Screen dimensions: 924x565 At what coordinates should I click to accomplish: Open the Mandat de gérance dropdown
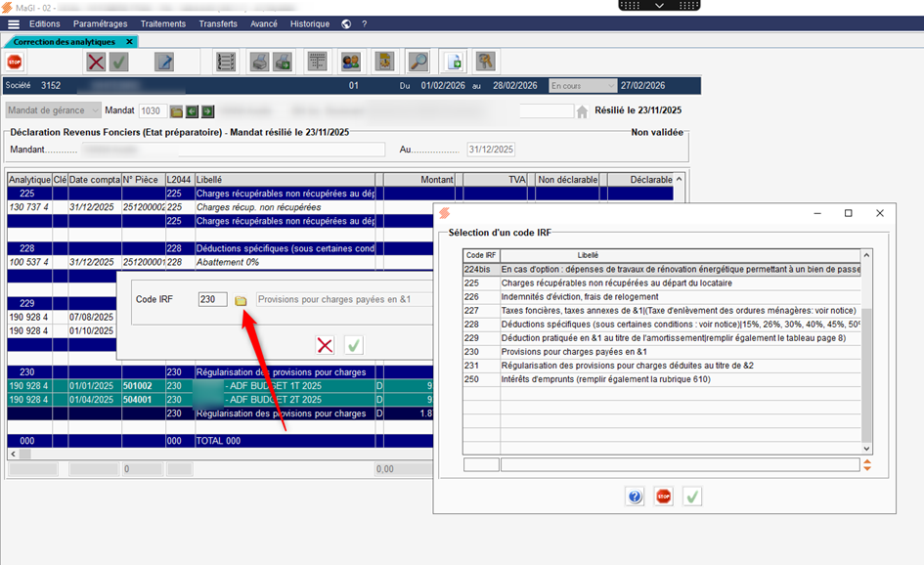54,111
